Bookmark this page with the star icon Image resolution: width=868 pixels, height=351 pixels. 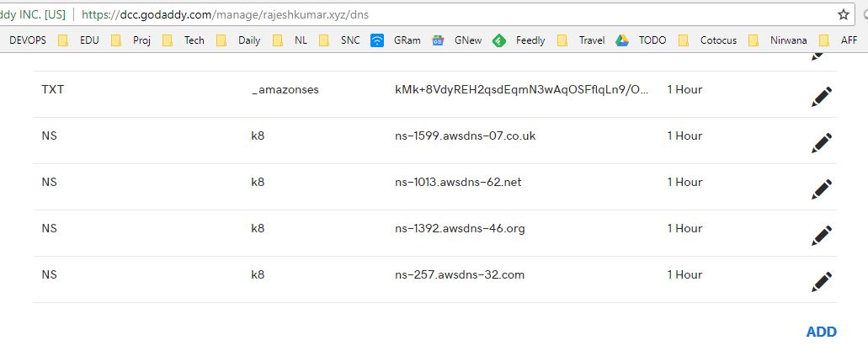(843, 14)
